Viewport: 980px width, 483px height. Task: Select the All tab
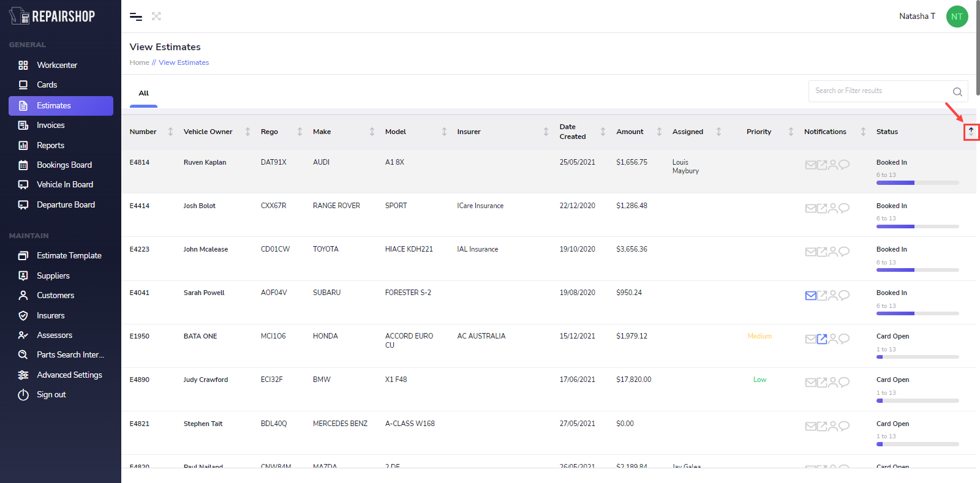tap(144, 94)
